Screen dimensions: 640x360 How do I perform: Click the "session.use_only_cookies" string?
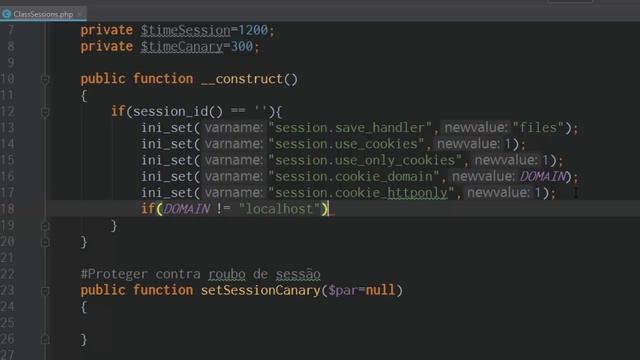365,160
